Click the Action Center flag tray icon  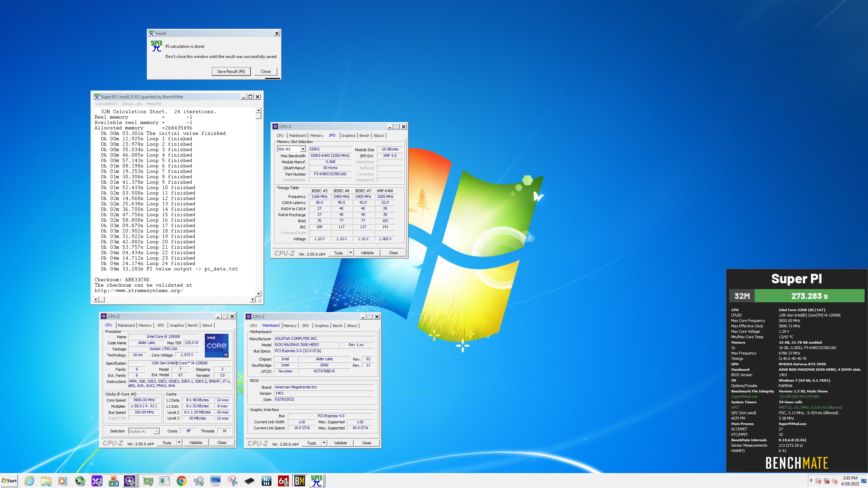pyautogui.click(x=818, y=481)
